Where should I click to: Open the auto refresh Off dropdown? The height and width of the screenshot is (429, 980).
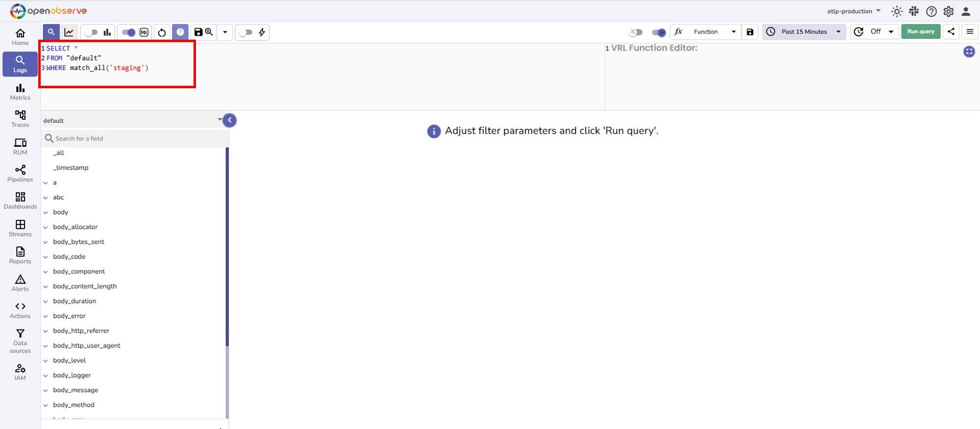click(875, 32)
